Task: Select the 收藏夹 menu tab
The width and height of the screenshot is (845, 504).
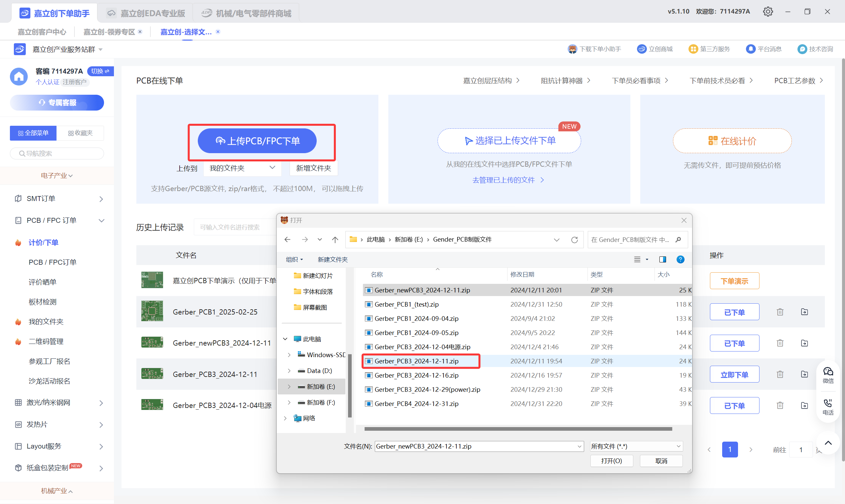Action: pyautogui.click(x=80, y=133)
